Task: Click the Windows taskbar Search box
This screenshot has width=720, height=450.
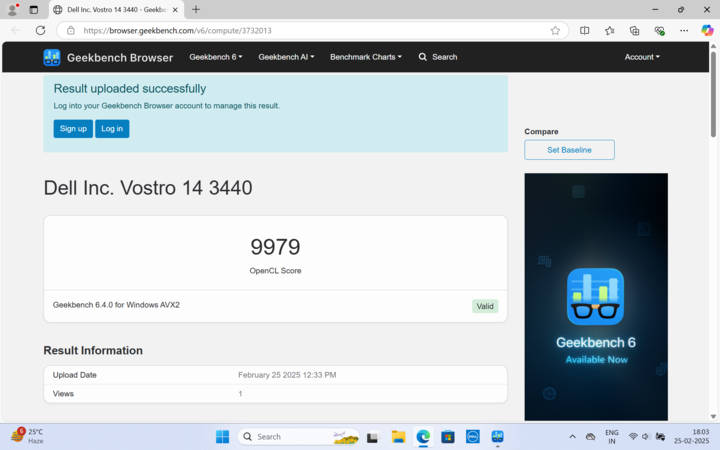Action: pos(298,436)
